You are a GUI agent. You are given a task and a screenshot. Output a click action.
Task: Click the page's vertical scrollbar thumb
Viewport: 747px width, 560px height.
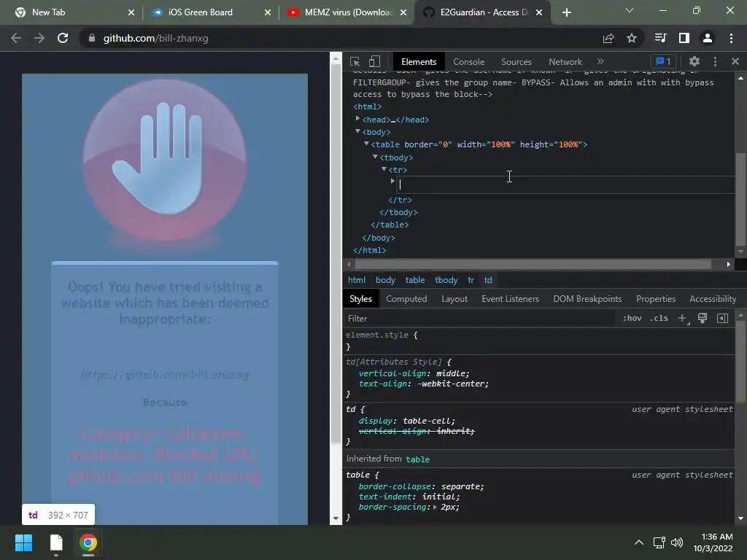pos(336,254)
